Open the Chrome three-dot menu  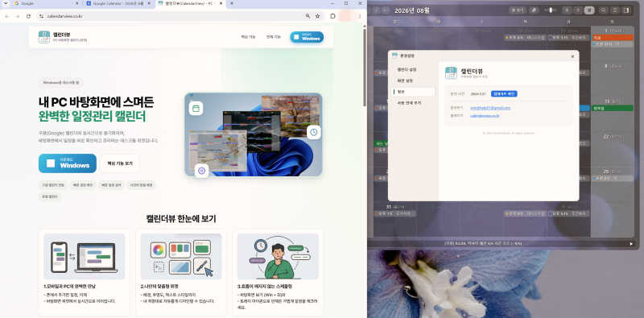pos(360,16)
